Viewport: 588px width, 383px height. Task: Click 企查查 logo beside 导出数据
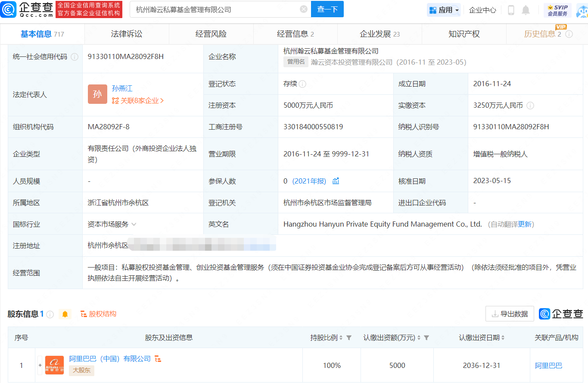click(561, 314)
